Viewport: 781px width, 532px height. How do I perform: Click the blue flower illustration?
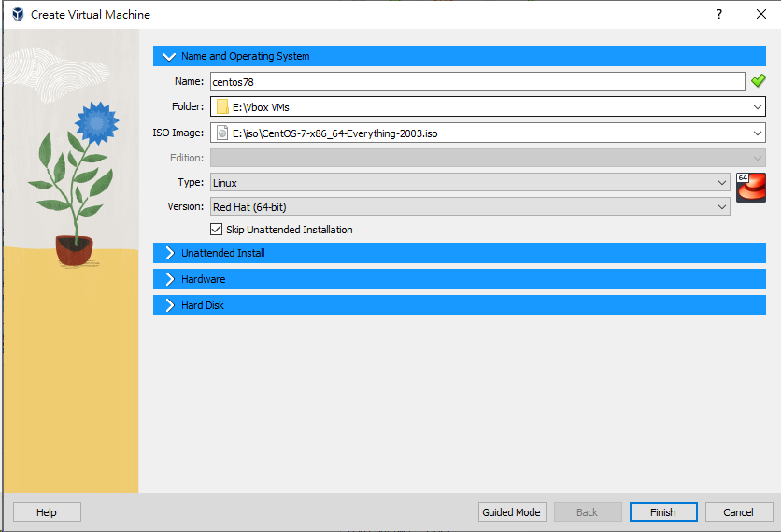[96, 120]
